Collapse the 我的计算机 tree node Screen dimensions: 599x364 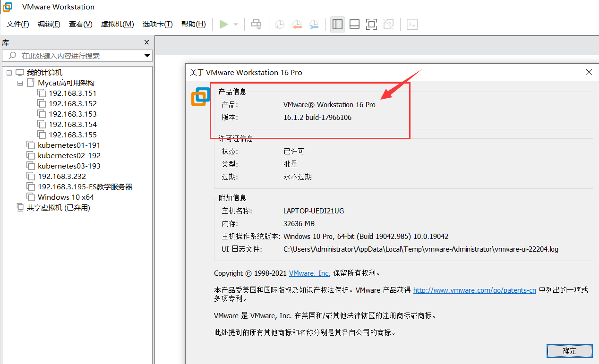click(x=9, y=73)
